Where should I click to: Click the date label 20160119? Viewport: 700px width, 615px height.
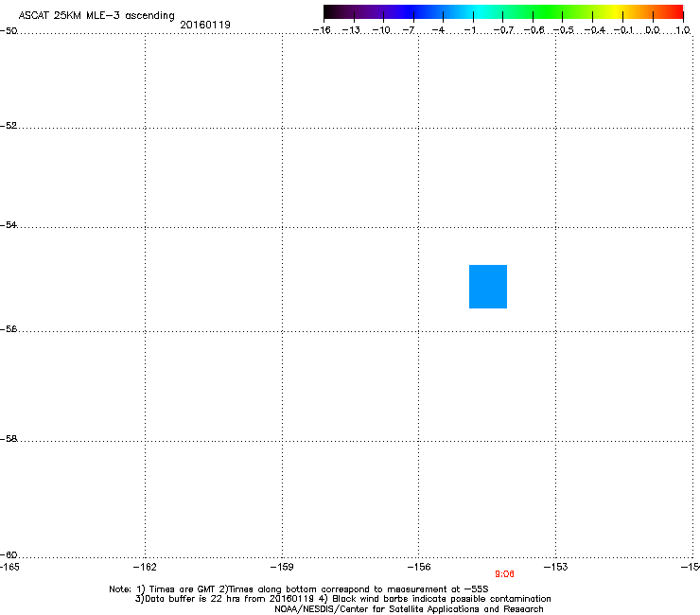(205, 25)
